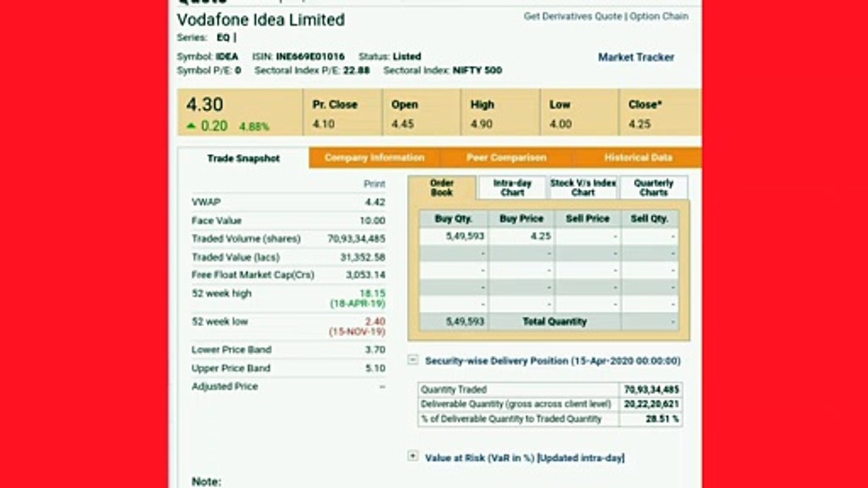Click Traded Volume value in Trade Snapshot

click(x=356, y=239)
